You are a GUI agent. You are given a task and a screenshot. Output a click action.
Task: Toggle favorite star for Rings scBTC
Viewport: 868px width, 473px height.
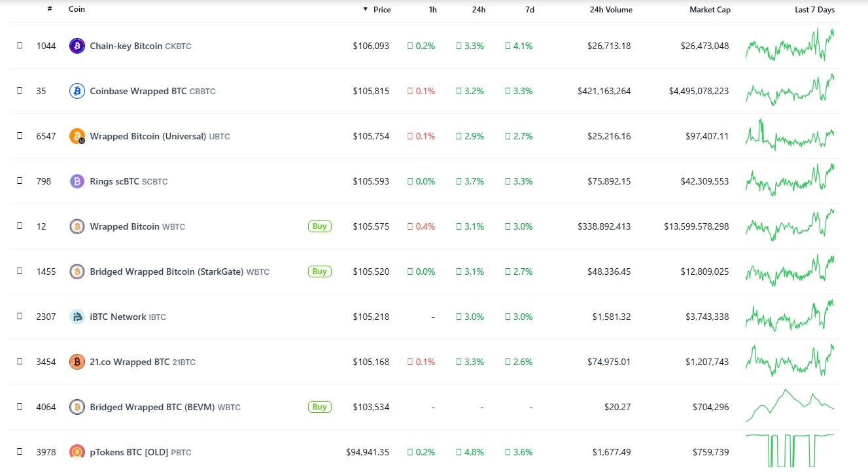pos(20,181)
